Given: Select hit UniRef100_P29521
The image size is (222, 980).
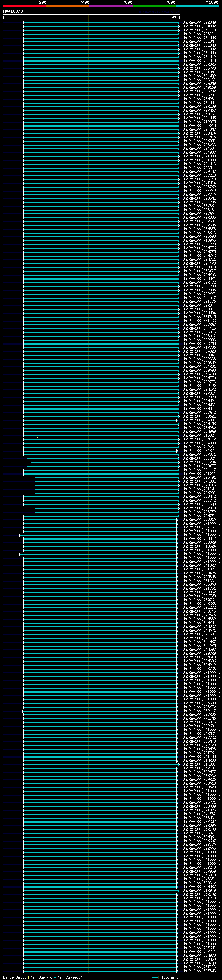Looking at the screenshot, I should pyautogui.click(x=199, y=416).
